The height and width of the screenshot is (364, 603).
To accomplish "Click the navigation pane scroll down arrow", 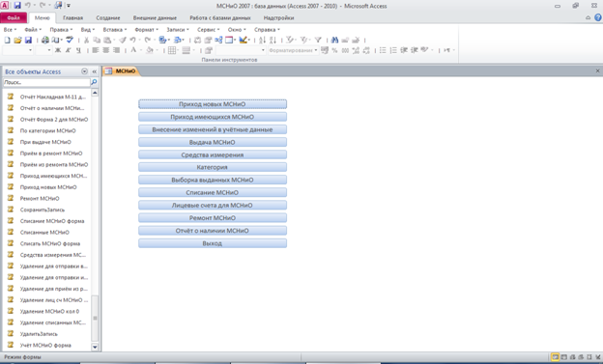I will [95, 347].
